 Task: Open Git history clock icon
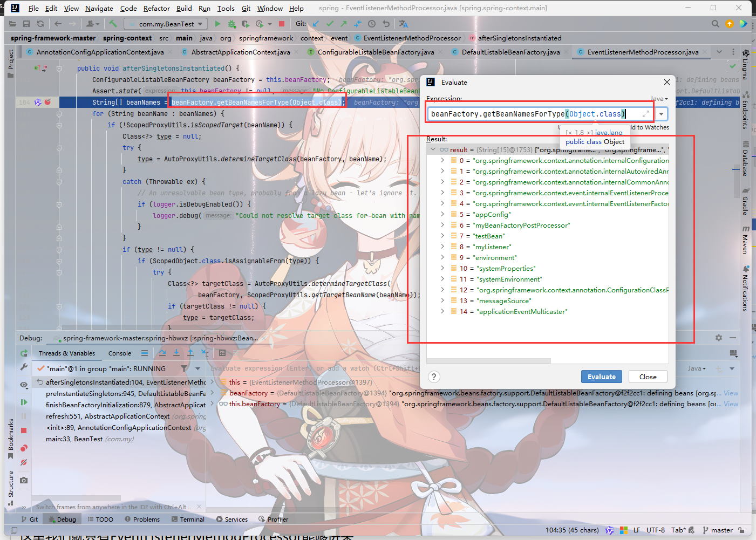point(372,24)
